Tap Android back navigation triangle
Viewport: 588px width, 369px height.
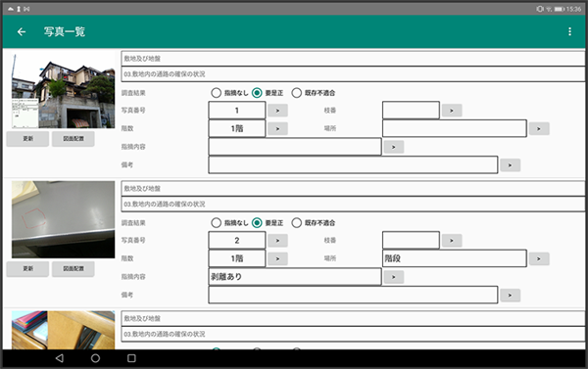(x=59, y=358)
